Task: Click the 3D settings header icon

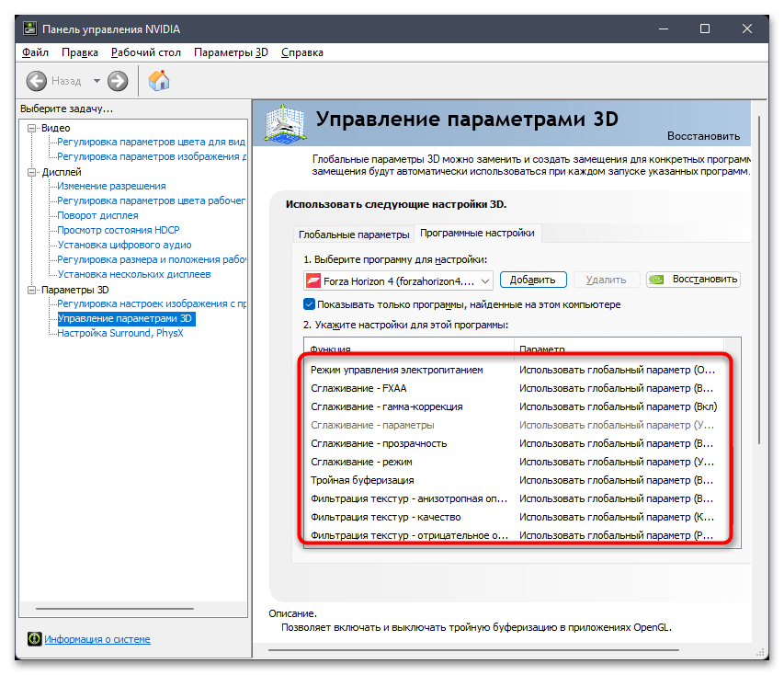Action: [285, 123]
